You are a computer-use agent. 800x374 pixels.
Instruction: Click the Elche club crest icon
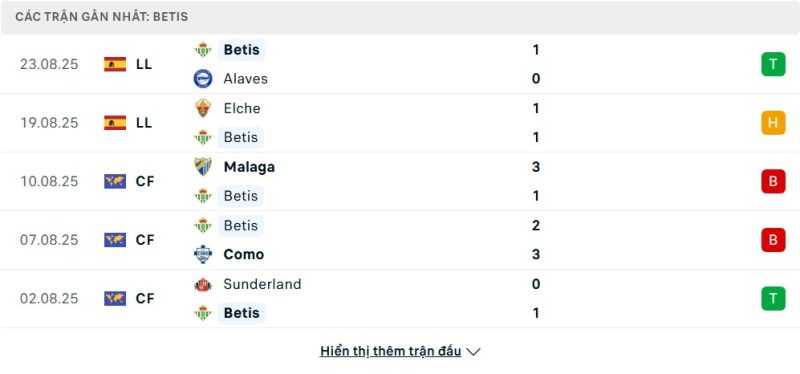click(203, 108)
